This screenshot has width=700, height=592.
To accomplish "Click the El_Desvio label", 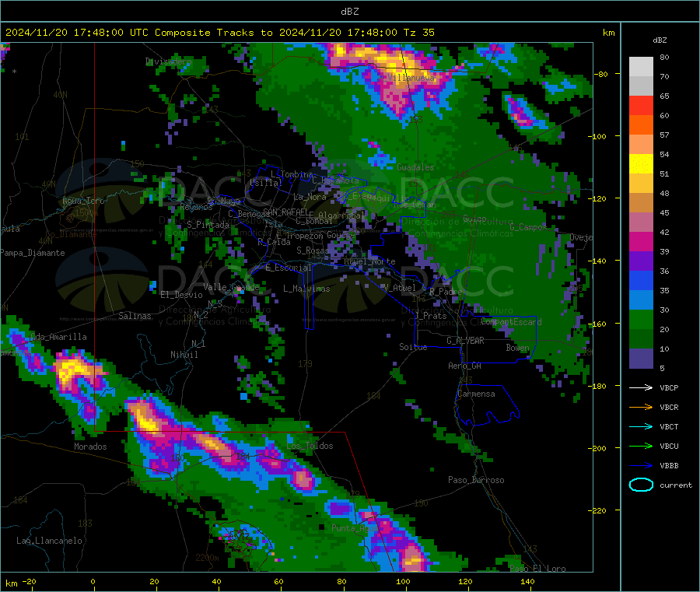I will click(x=181, y=295).
